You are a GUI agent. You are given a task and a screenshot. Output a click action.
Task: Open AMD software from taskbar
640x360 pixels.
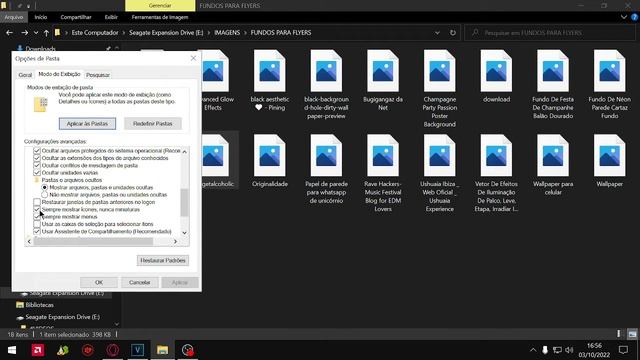(38, 350)
